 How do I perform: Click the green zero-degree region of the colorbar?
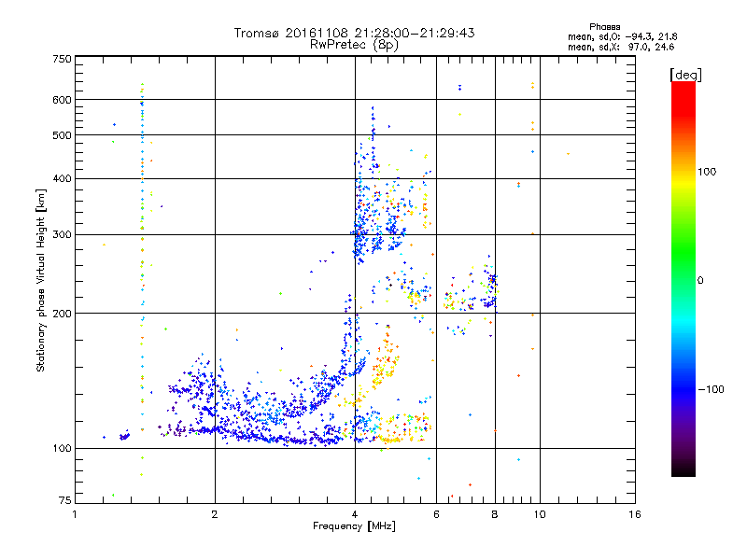(684, 280)
